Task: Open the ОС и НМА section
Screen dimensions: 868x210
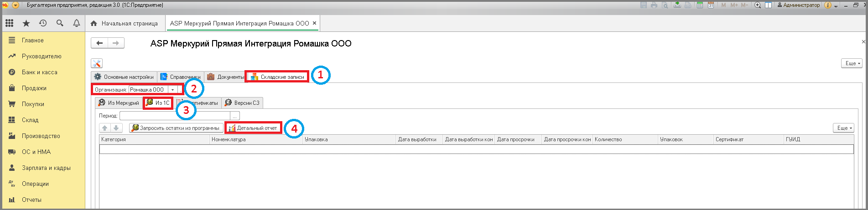Action: click(x=36, y=152)
